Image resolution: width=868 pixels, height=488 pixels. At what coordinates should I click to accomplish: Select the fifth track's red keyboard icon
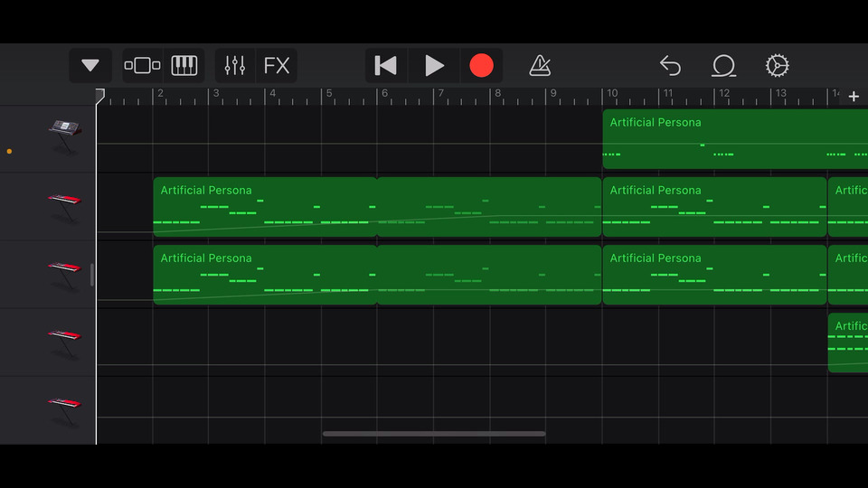tap(65, 411)
